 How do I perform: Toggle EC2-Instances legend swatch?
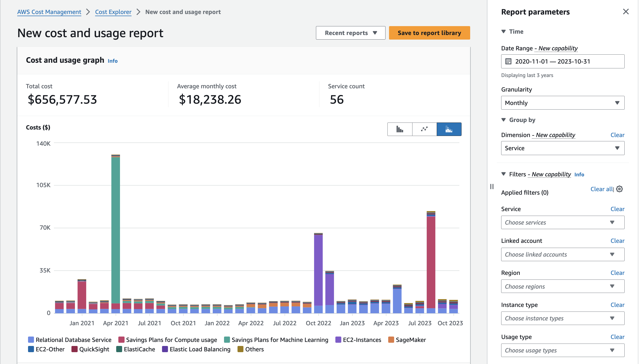click(x=338, y=340)
